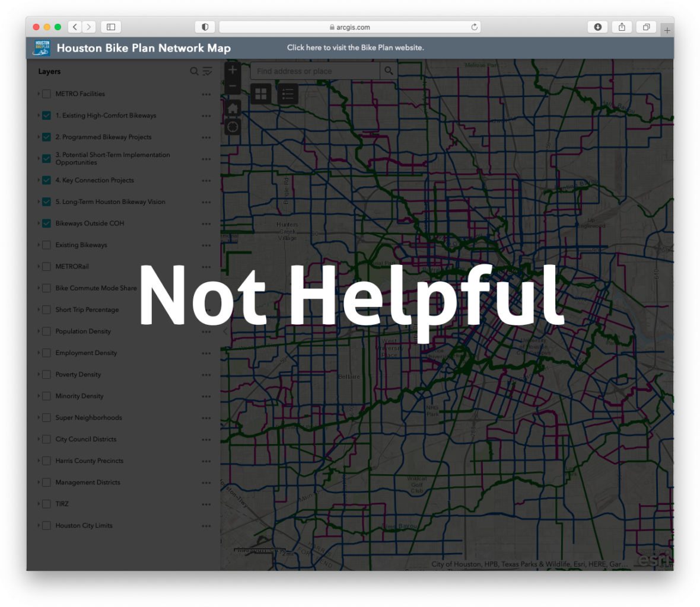
Task: Search layers with the magnifier icon
Action: tap(194, 71)
